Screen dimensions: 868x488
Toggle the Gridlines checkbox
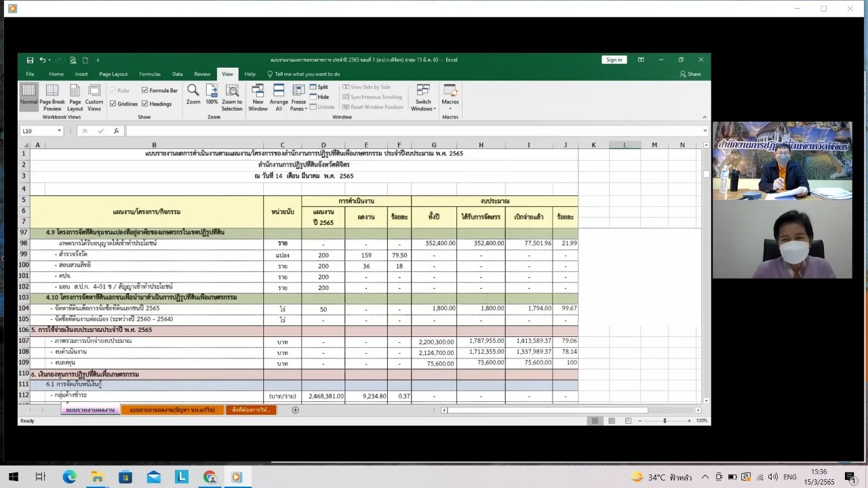coord(123,104)
